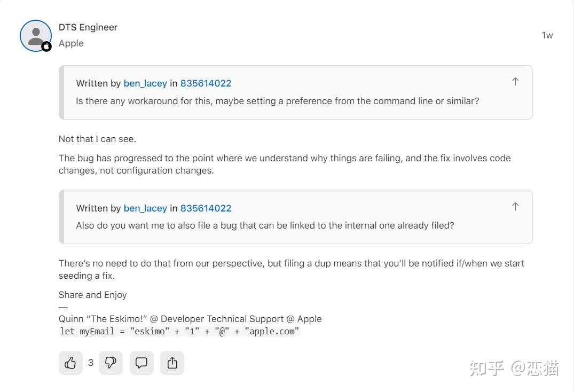The image size is (574, 392).
Task: Open ben_lacey link in the file-a-bug quote
Action: pos(145,208)
